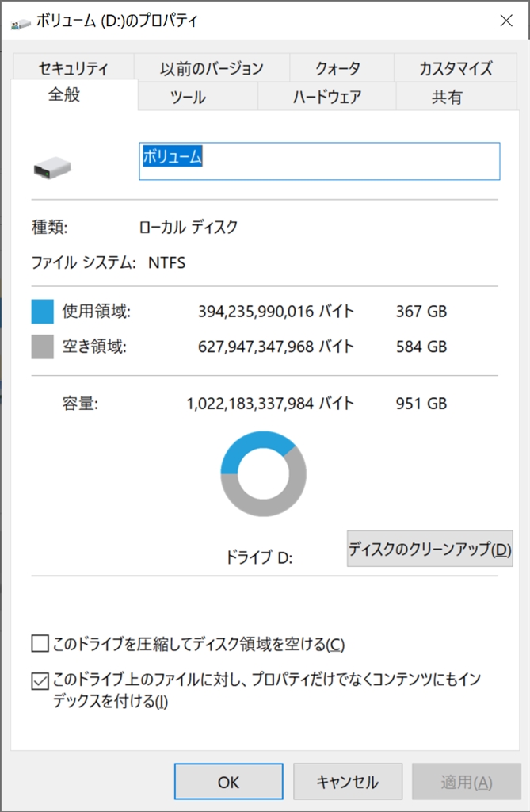Image resolution: width=530 pixels, height=812 pixels.
Task: Click the used bytes value 394,235,990,016 バイト
Action: coord(276,311)
